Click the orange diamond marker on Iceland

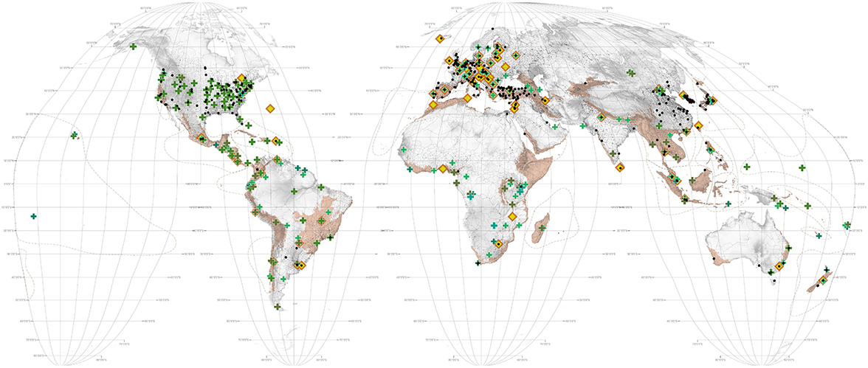coord(440,38)
